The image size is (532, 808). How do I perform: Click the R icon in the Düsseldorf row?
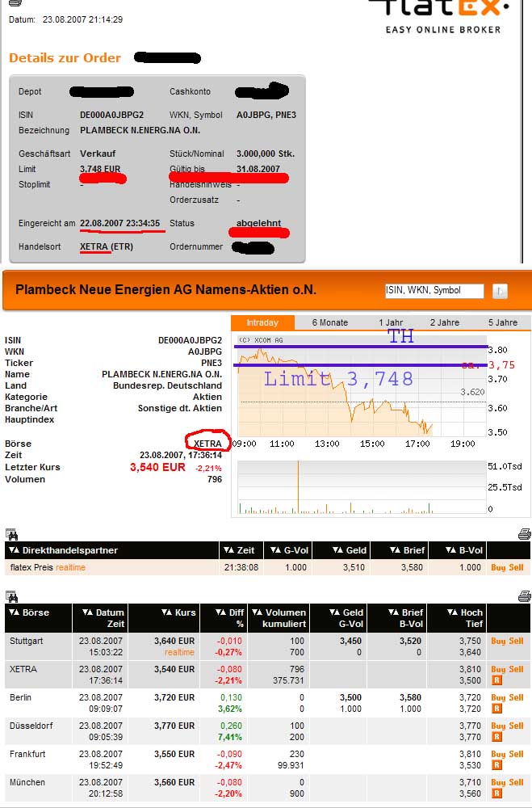pos(497,737)
